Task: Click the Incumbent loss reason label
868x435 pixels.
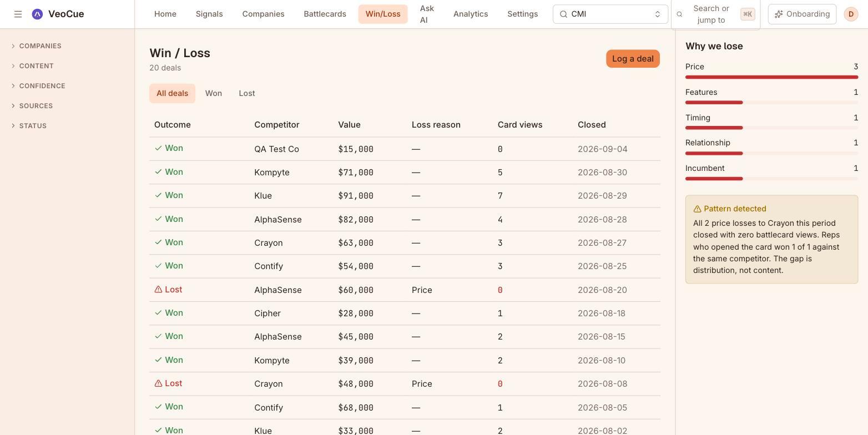Action: pyautogui.click(x=705, y=168)
